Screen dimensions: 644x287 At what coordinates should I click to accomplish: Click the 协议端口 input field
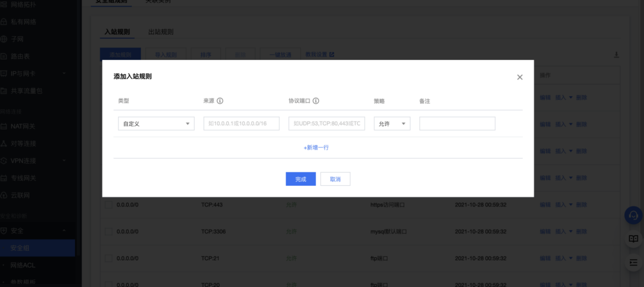(327, 124)
